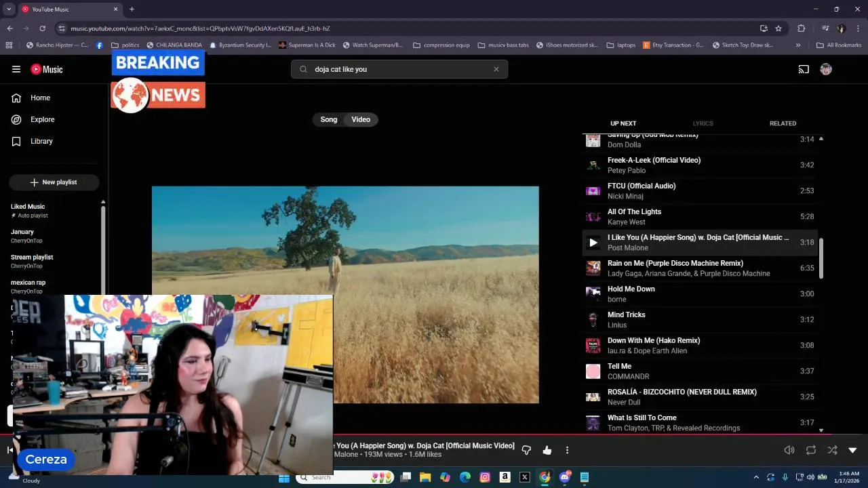Open the UP NEXT tab
Image resolution: width=868 pixels, height=488 pixels.
pos(623,123)
